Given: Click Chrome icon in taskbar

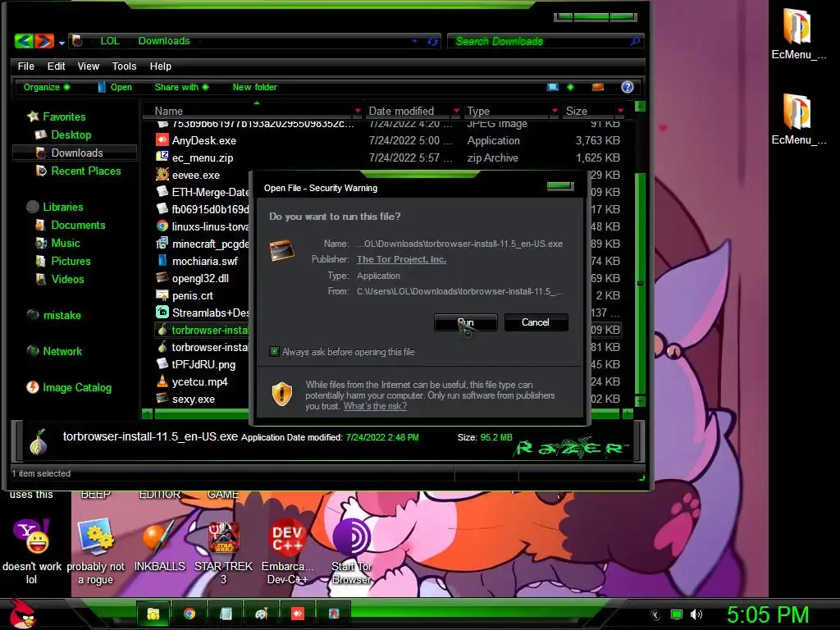Looking at the screenshot, I should click(x=189, y=614).
